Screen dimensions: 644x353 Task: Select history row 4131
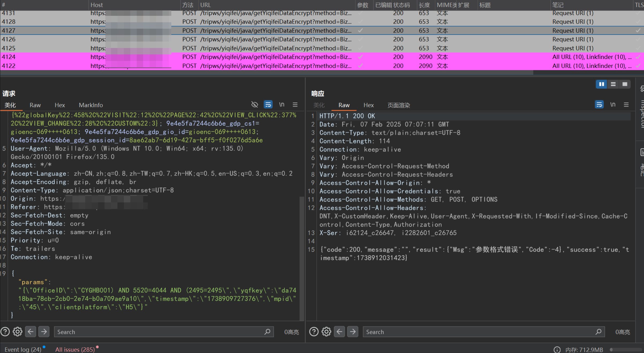[322, 13]
